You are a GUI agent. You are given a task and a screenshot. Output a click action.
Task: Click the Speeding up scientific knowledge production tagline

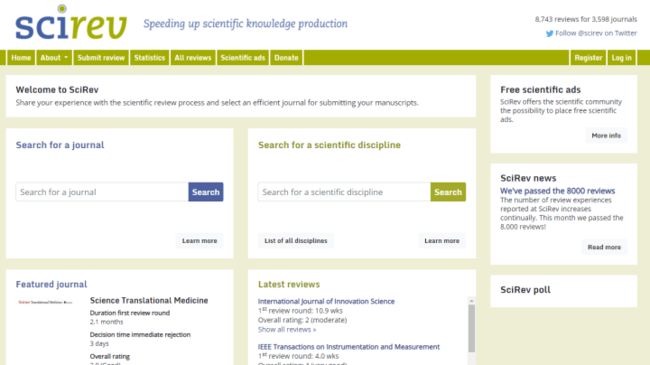pyautogui.click(x=245, y=24)
